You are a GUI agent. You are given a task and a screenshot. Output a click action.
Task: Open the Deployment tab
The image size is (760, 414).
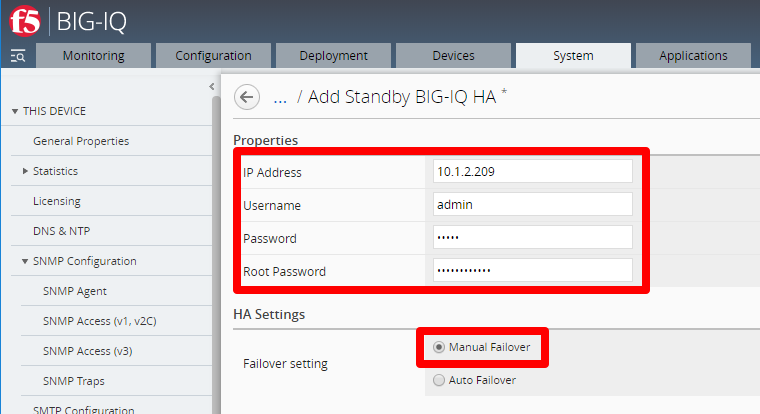coord(333,56)
